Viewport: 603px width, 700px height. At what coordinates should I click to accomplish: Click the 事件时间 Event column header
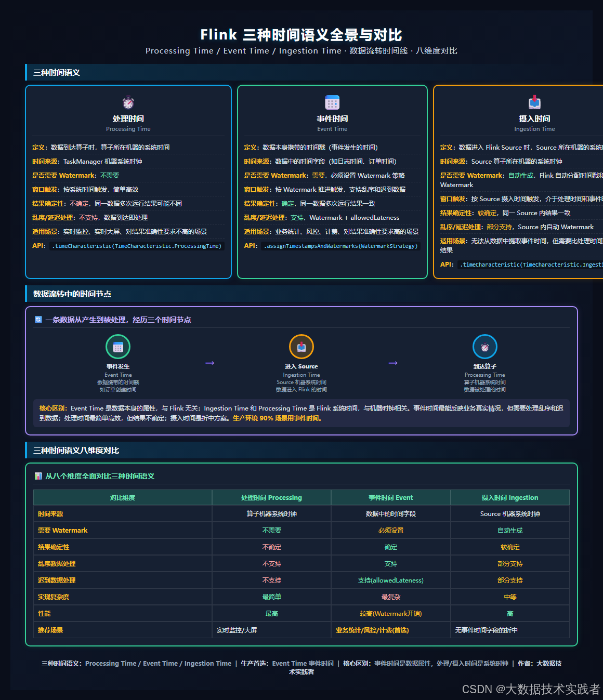391,498
